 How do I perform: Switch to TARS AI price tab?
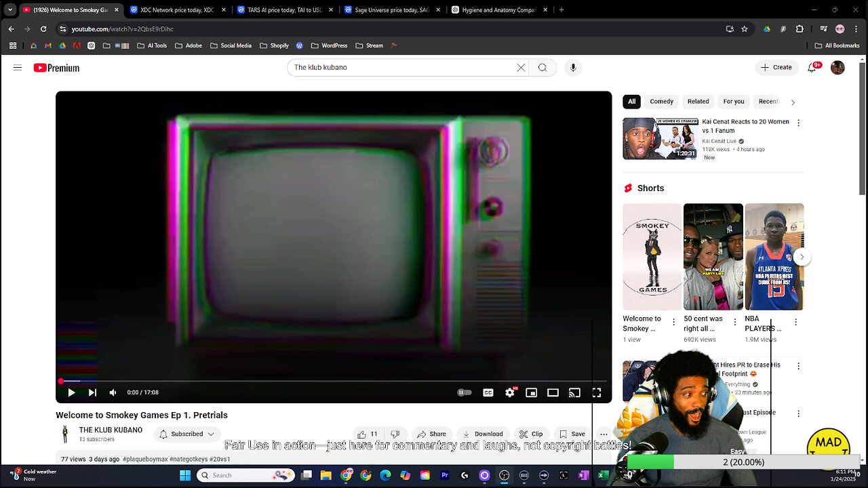click(284, 10)
